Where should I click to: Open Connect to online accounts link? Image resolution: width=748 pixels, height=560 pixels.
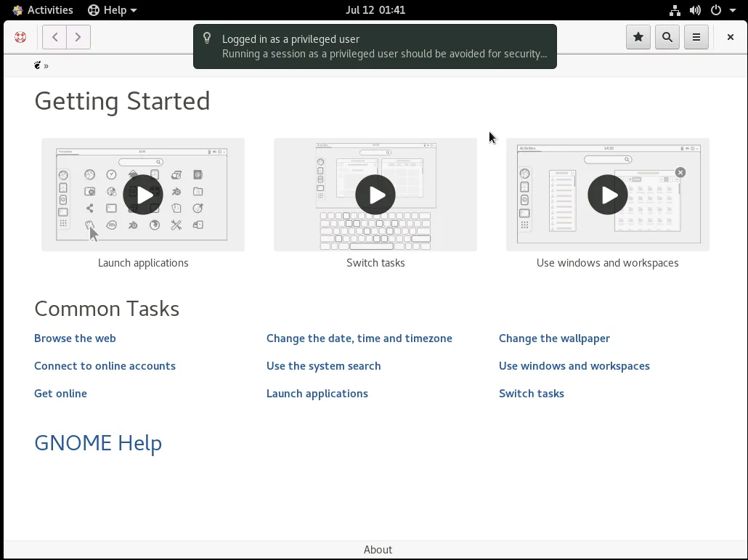(105, 366)
